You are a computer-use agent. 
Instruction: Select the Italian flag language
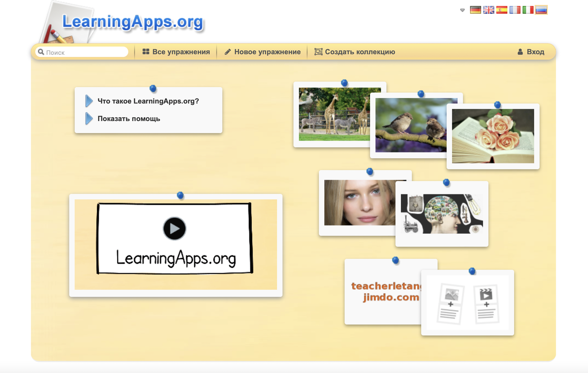pos(528,10)
